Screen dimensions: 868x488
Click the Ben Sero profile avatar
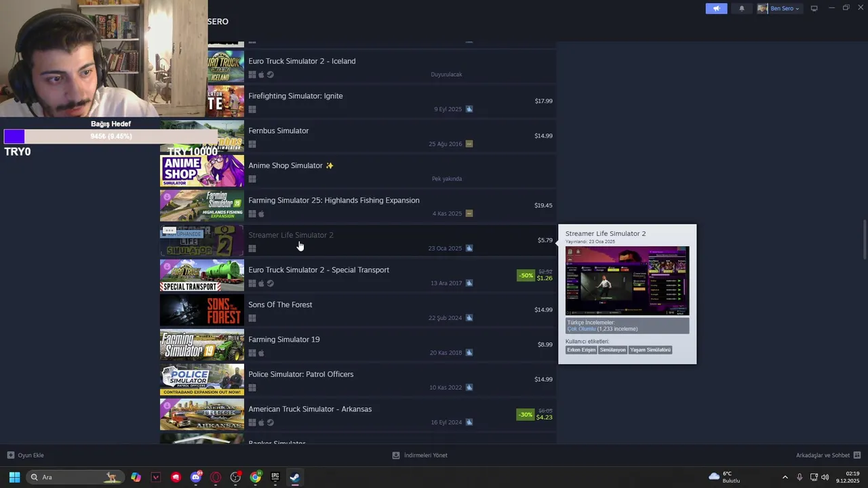(x=762, y=9)
